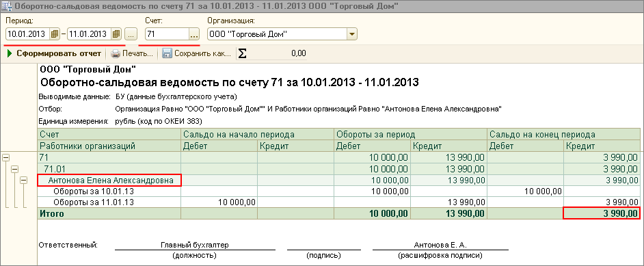Click the Сформировать отчет button
Image resolution: width=644 pixels, height=266 pixels.
coord(54,53)
